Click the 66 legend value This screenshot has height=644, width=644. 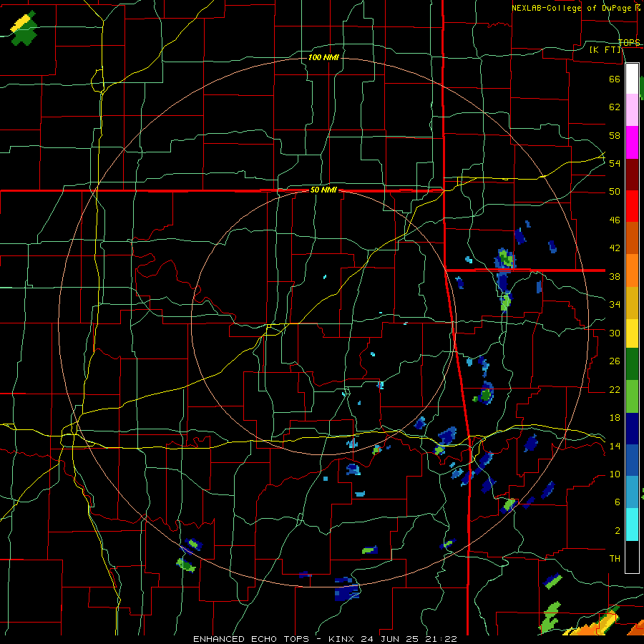[615, 79]
